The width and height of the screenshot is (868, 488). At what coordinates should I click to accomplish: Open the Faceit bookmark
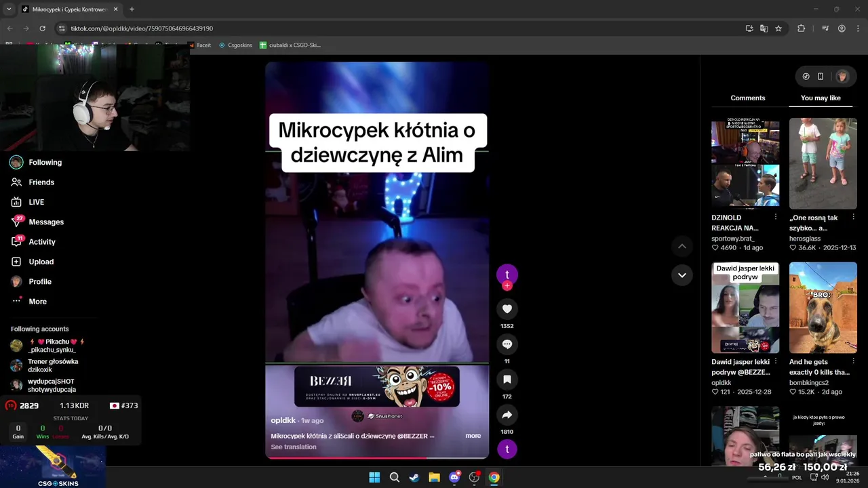tap(199, 45)
